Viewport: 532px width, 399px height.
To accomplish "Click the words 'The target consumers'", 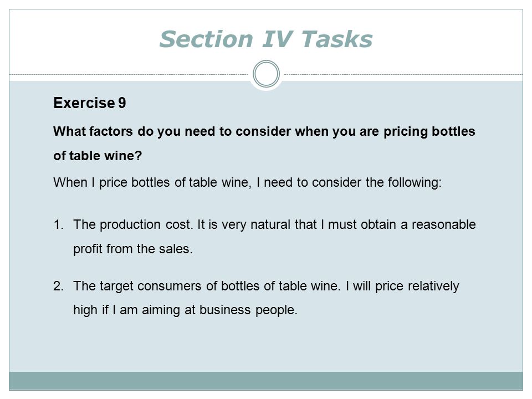I will point(137,286).
